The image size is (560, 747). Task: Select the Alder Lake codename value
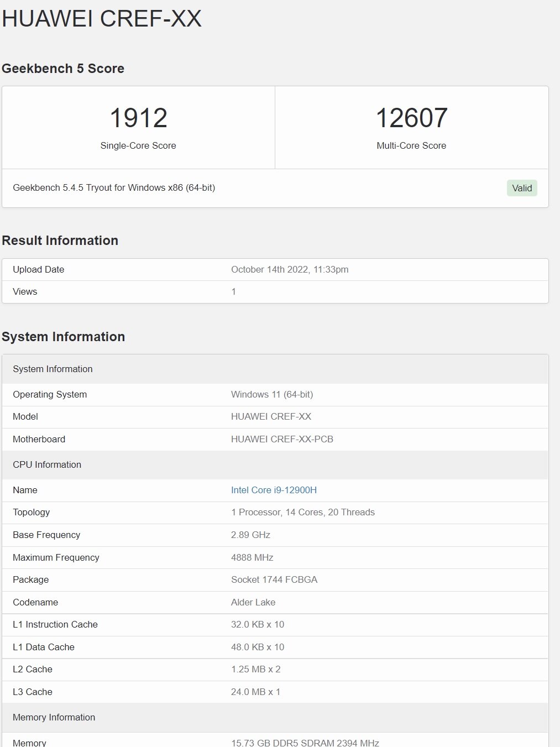(x=253, y=602)
